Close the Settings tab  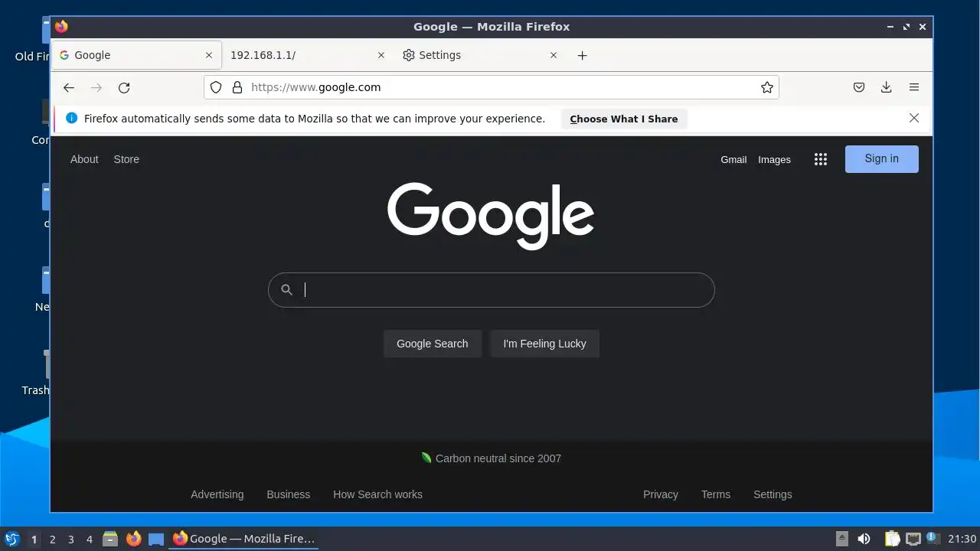click(554, 55)
